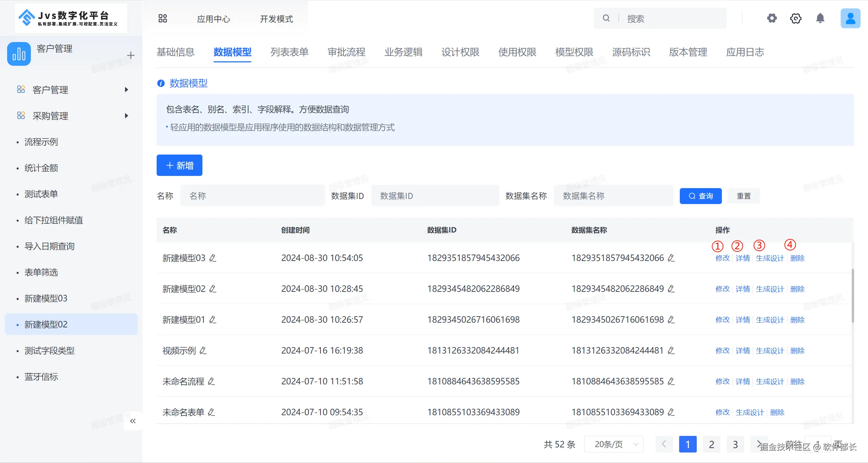Click the notification bell icon

tap(820, 18)
